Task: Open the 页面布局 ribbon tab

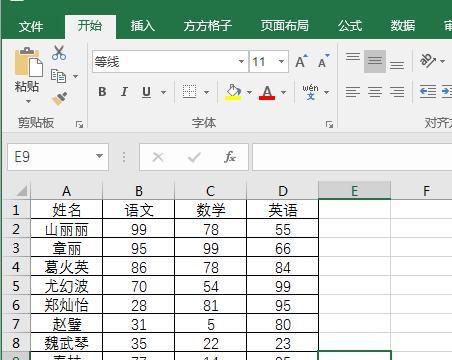Action: coord(284,26)
